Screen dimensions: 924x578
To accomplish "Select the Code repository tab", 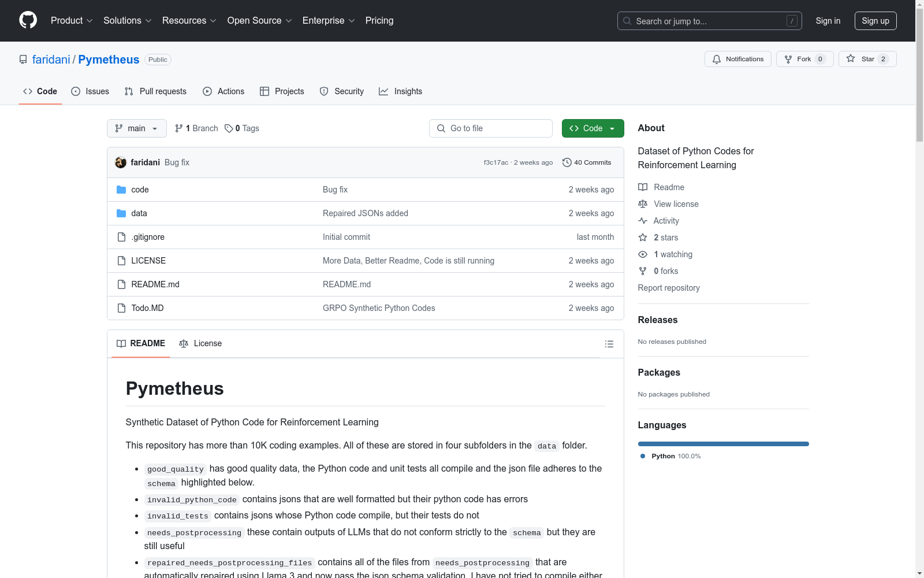I will tap(40, 91).
